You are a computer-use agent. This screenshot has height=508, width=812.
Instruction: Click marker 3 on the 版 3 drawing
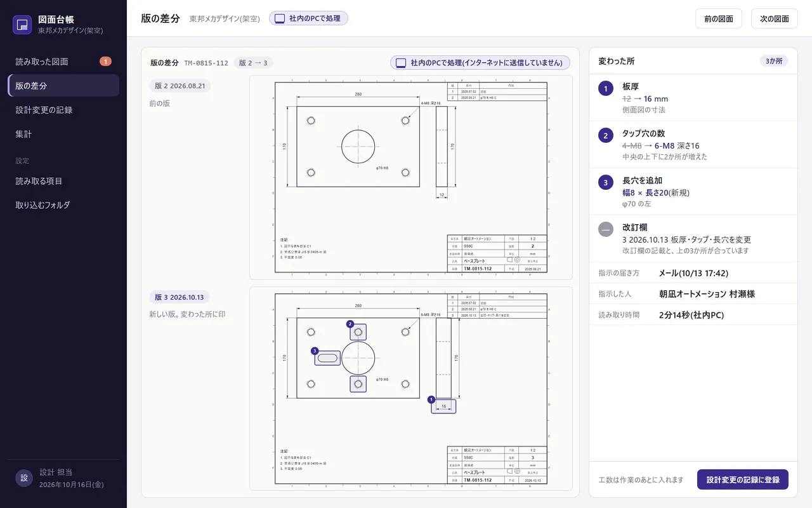315,351
